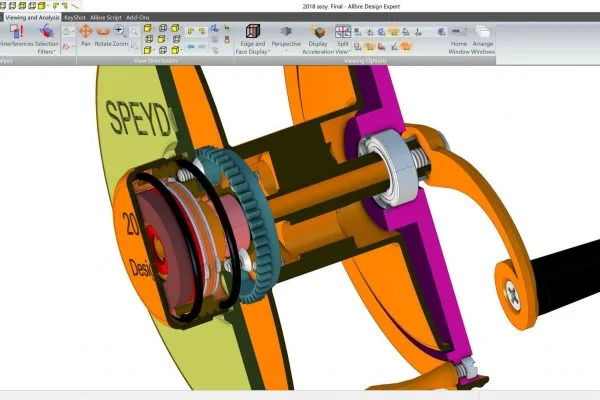This screenshot has width=600, height=400.
Task: Open Edge and Face Display options
Action: pos(252,39)
